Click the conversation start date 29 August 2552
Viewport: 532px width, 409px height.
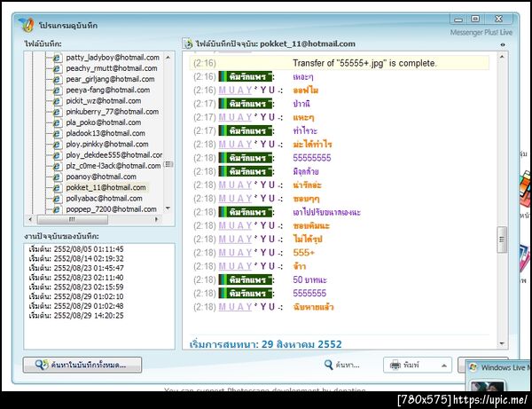pyautogui.click(x=266, y=344)
